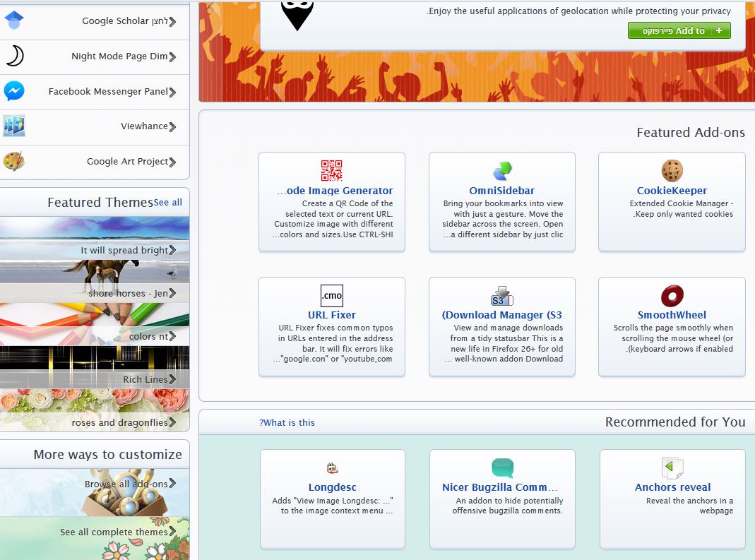The image size is (755, 560).
Task: Click the SmoothWheel red ring icon
Action: 672,295
